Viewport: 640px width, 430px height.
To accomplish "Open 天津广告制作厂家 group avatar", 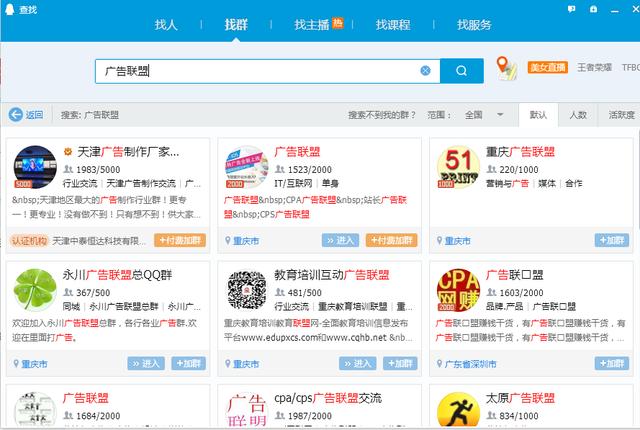I will click(35, 167).
